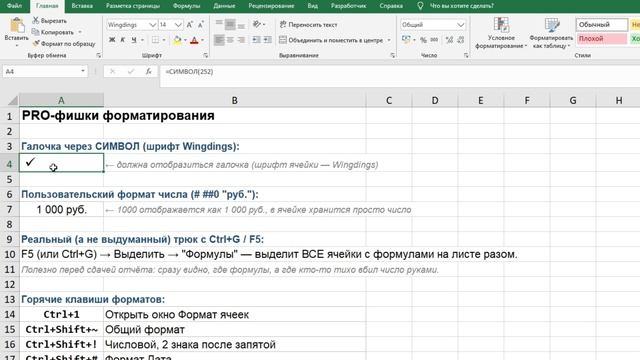640x360 pixels.
Task: Open merge cells dropdown arrow
Action: point(389,40)
